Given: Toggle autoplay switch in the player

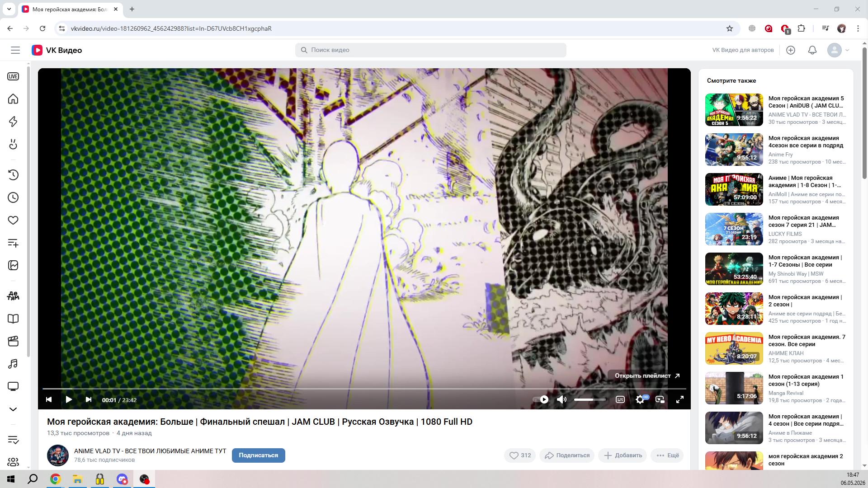Looking at the screenshot, I should coord(541,399).
